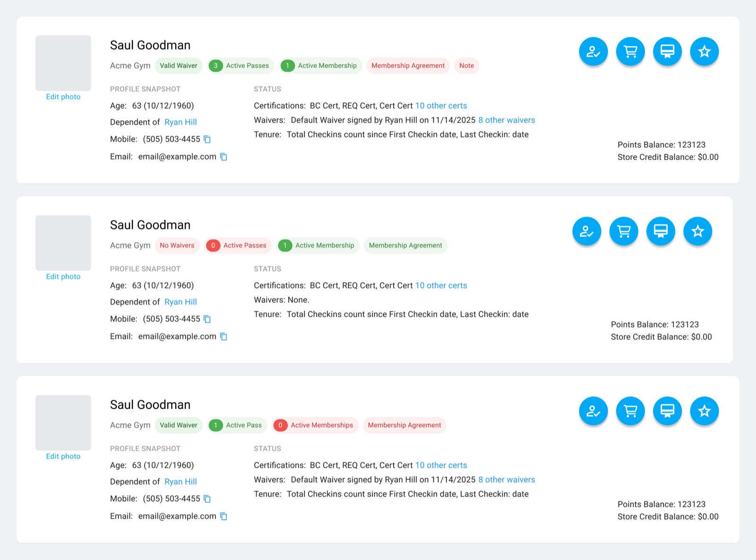Click the 0 Active Memberships chip
The image size is (756, 560).
coord(315,425)
